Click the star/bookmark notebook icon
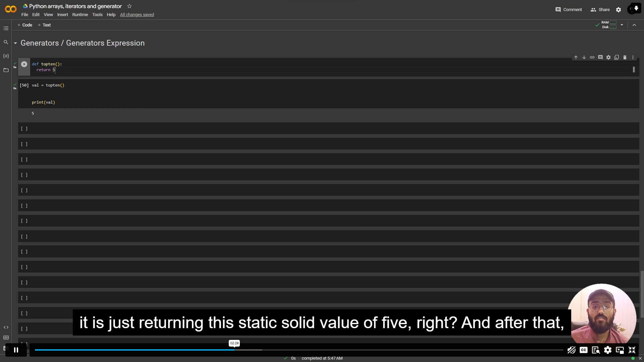The width and height of the screenshot is (644, 362). coord(129,6)
